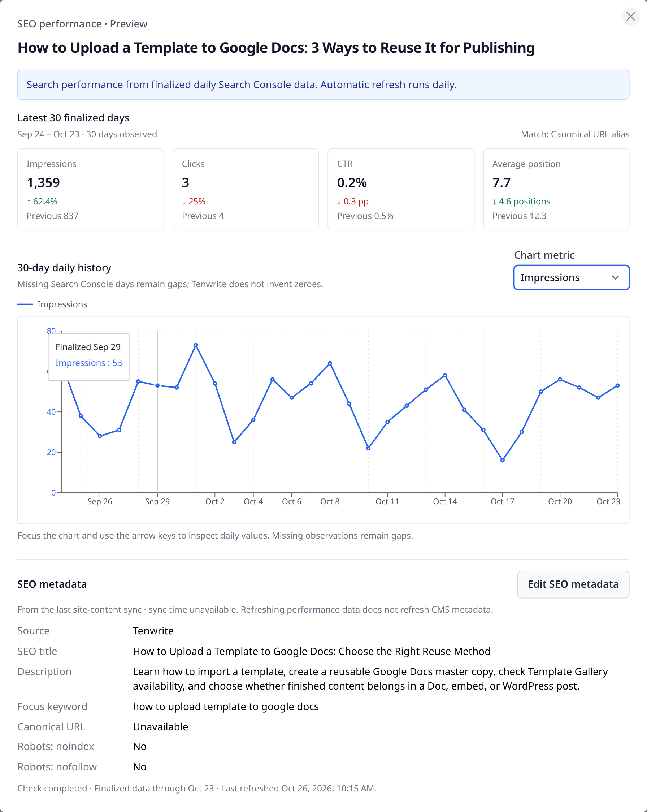The height and width of the screenshot is (812, 647).
Task: Click the Source value 'Tenwrite'
Action: click(153, 631)
